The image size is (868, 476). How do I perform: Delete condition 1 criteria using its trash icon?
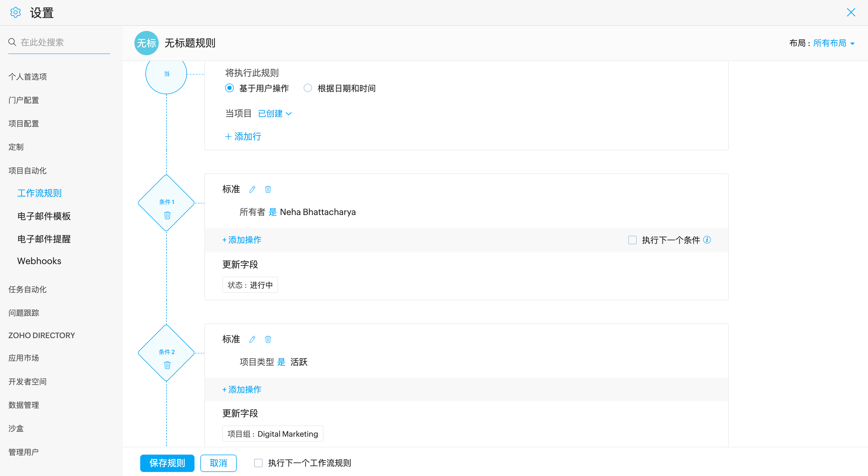(x=268, y=189)
